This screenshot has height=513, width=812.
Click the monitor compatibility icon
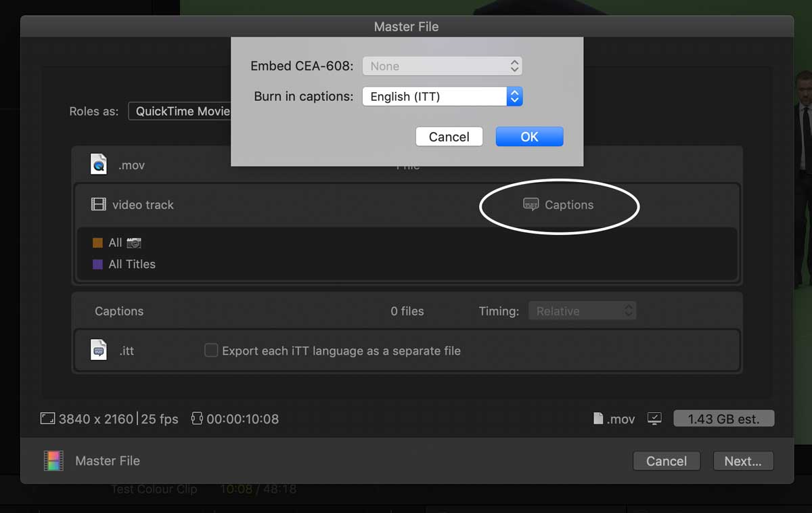click(654, 419)
